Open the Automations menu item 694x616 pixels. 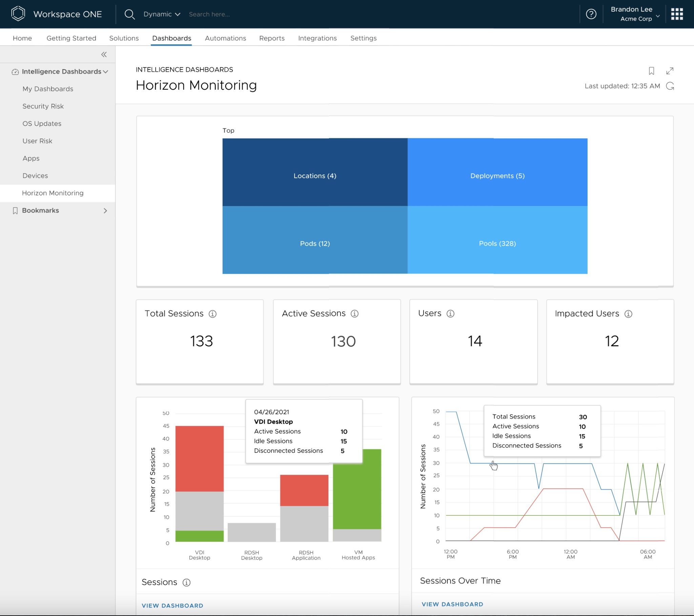click(225, 38)
